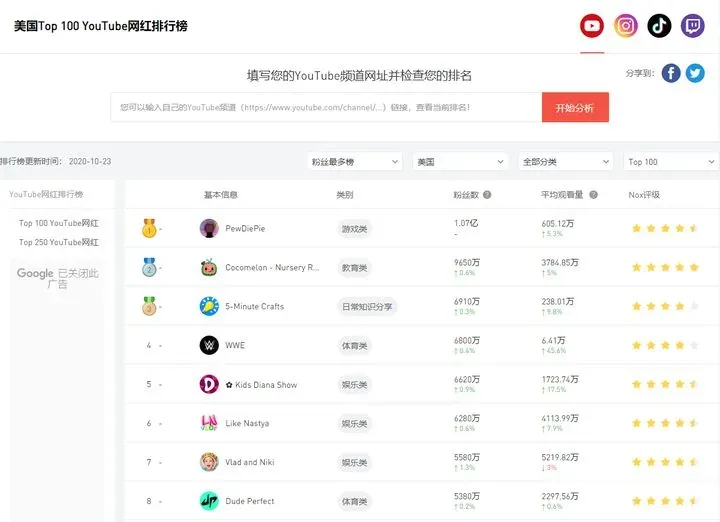Click the silver medal rank 2 icon
720x522 pixels.
pos(149,267)
